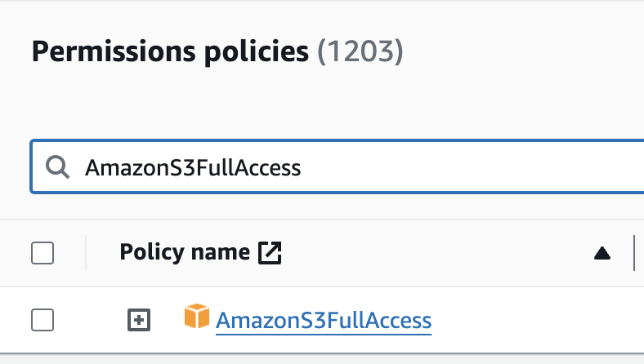Open the Policy name external link icon
The height and width of the screenshot is (364, 644).
pyautogui.click(x=270, y=253)
